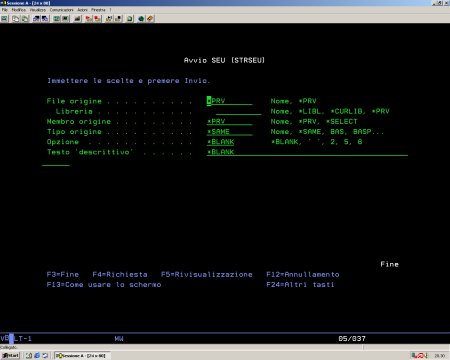Open the Azioni menu
Viewport: 450px width, 360px height.
(82, 10)
